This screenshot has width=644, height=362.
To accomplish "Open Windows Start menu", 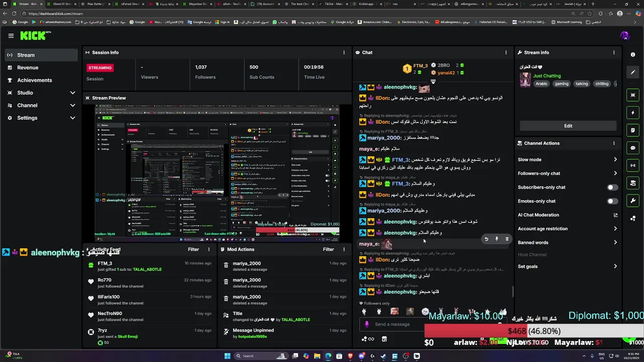I will [x=227, y=356].
